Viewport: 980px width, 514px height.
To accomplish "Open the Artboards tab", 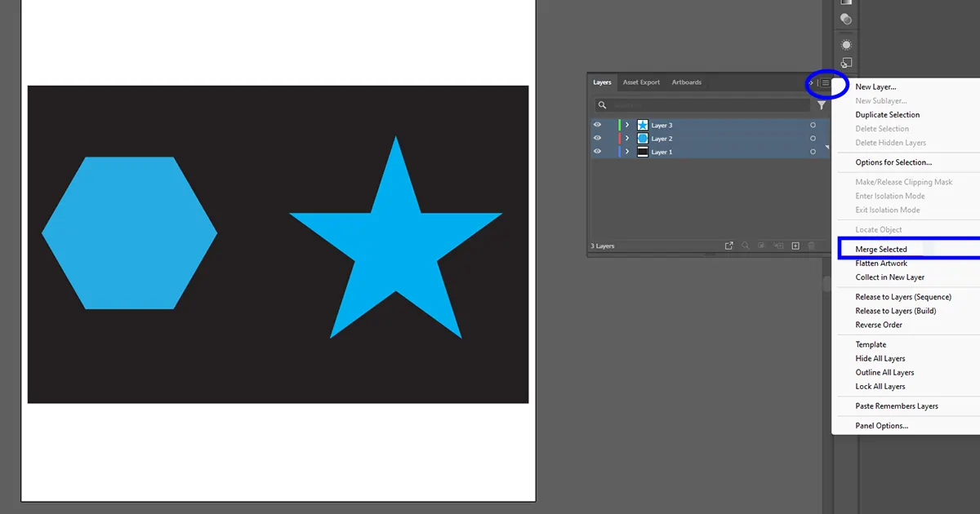I will (x=687, y=82).
